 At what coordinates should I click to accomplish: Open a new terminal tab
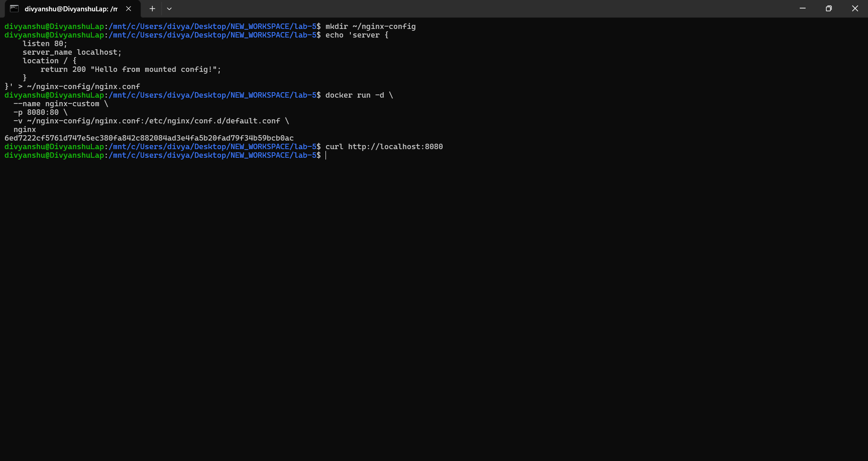click(152, 9)
